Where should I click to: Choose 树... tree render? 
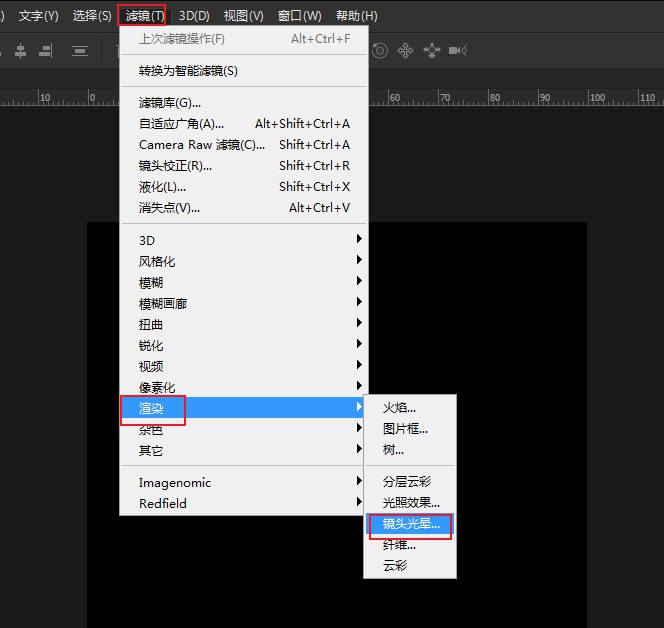coord(410,450)
